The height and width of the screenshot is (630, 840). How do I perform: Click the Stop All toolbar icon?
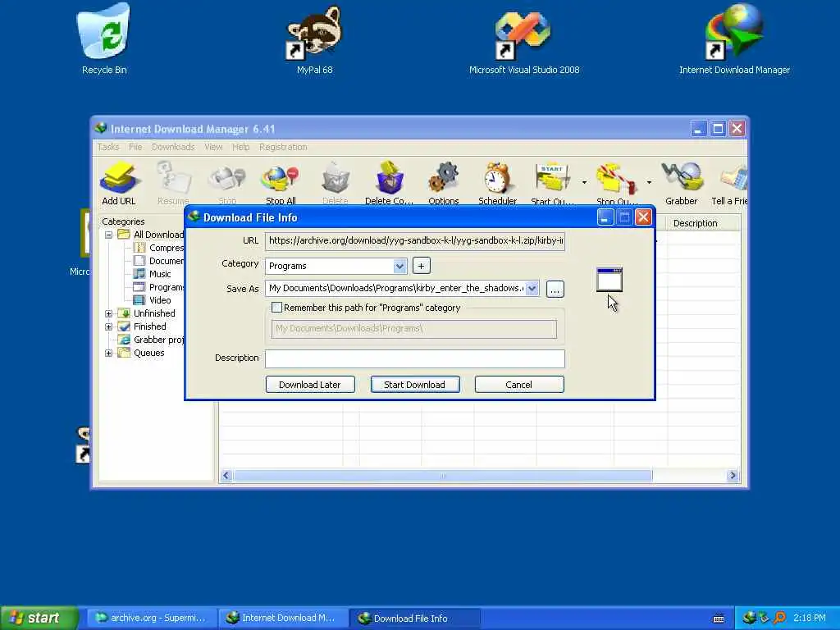[x=281, y=183]
